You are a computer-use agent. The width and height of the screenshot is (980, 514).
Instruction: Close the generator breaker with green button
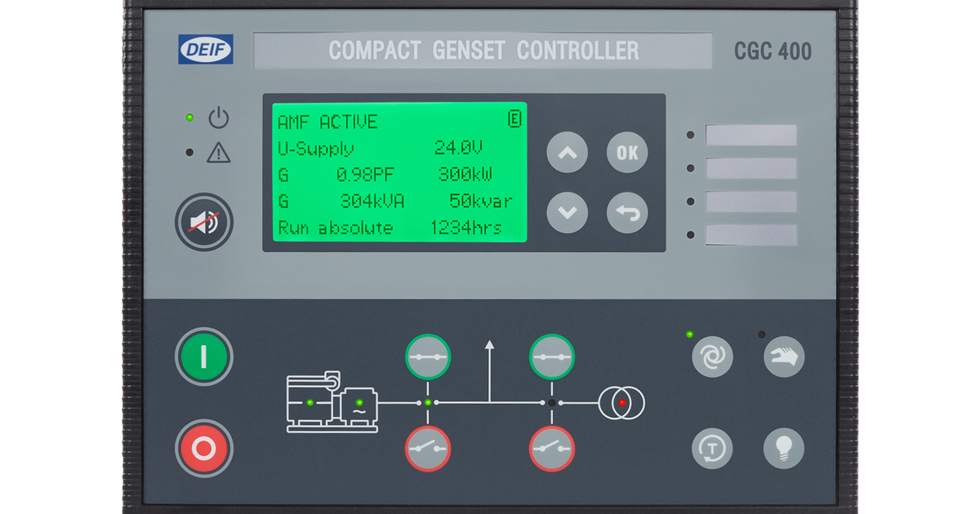pyautogui.click(x=428, y=357)
